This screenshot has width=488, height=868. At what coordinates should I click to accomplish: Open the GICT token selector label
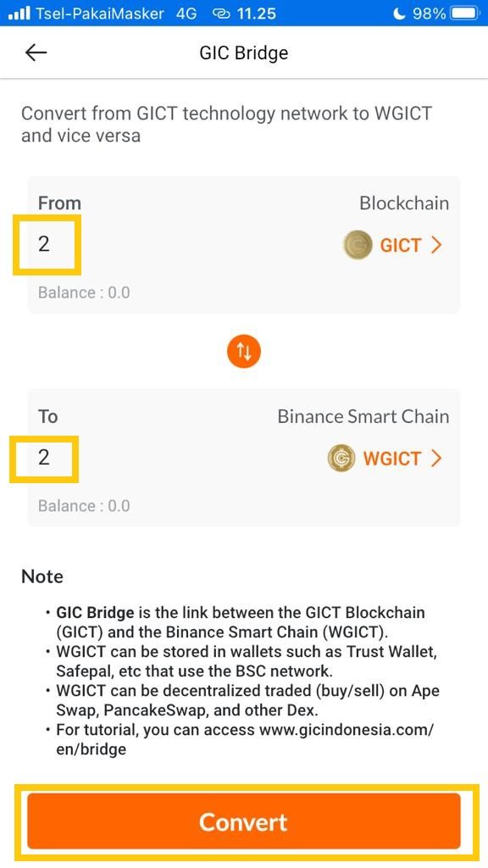click(401, 245)
